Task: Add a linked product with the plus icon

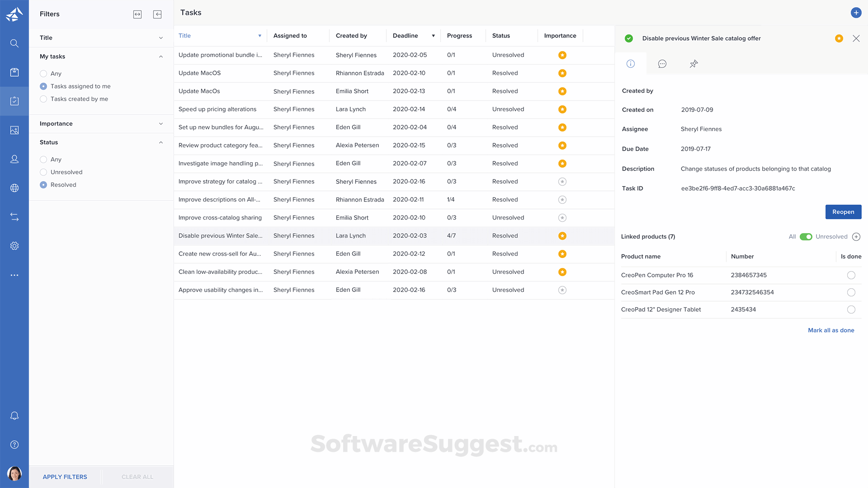Action: click(x=856, y=237)
